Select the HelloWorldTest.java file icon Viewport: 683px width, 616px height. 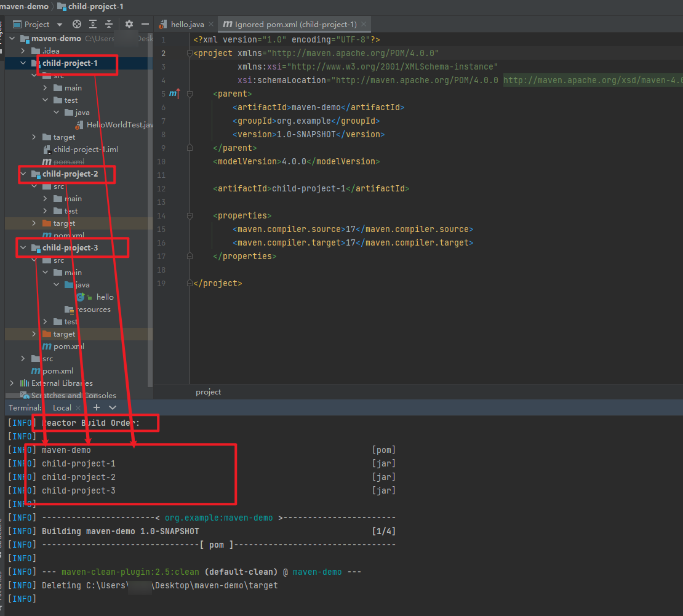(79, 125)
